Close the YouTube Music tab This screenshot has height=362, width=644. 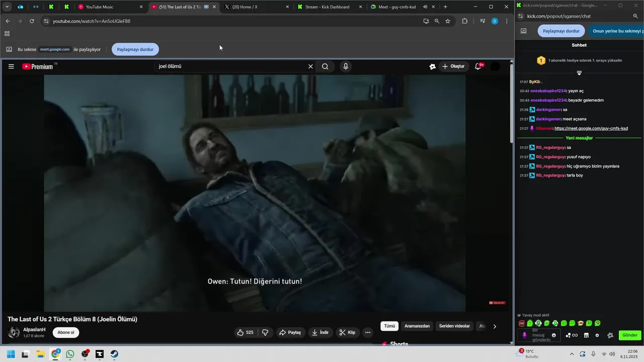141,7
